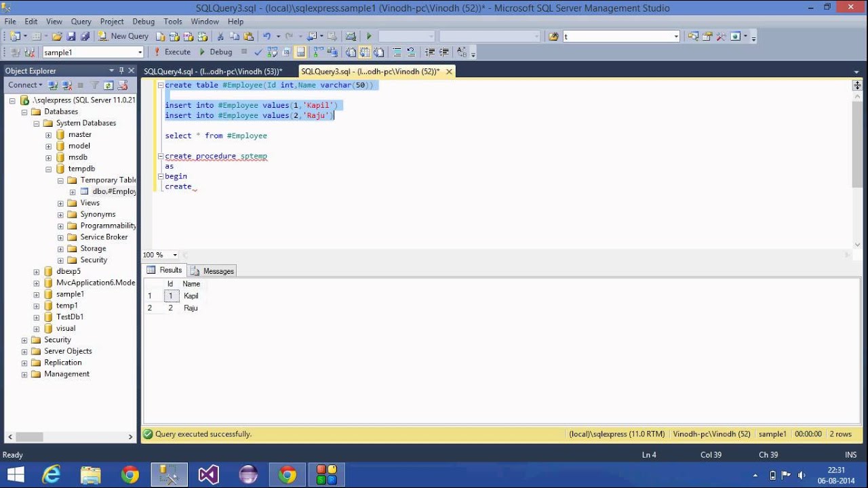Click the New Query toolbar button
Screen dimensions: 868x488
123,36
